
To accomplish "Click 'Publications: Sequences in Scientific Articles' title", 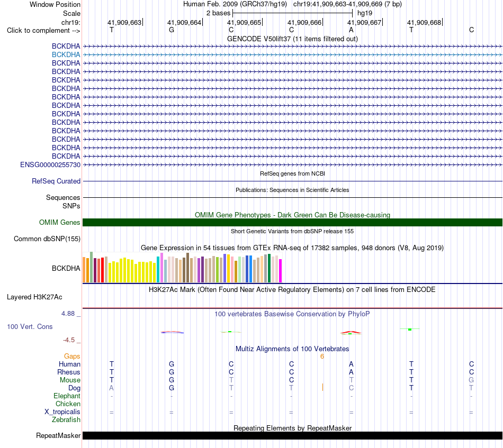I will click(x=292, y=190).
